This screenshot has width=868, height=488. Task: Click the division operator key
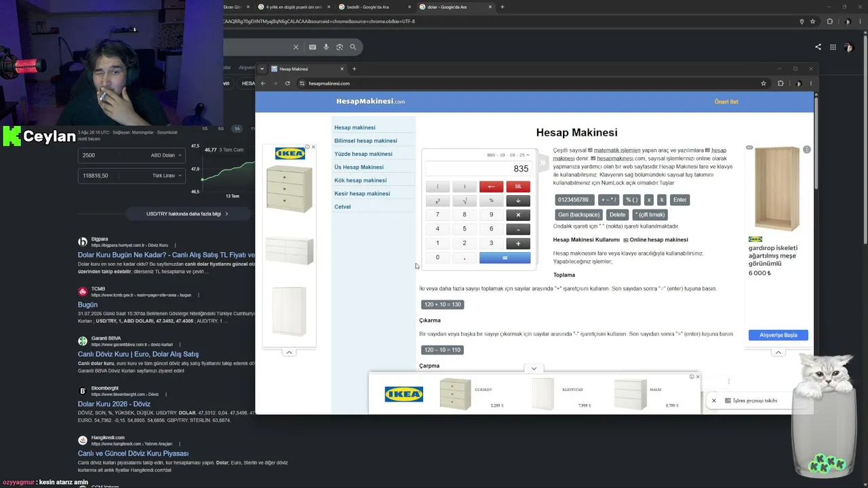518,201
